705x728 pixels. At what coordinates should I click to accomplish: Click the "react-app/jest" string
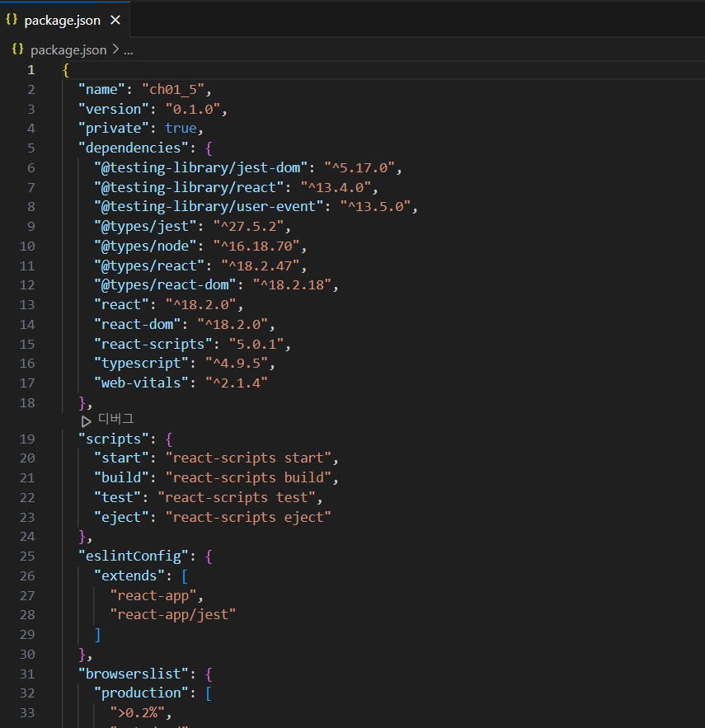tap(173, 615)
